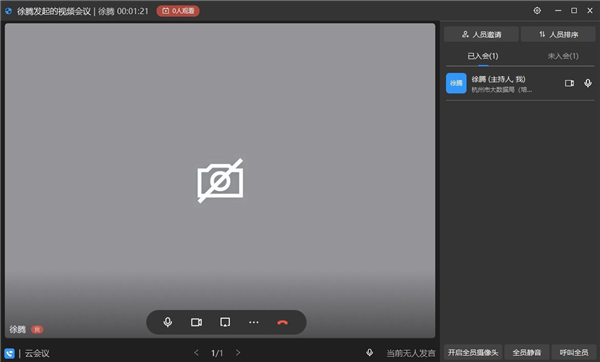Minimize the meeting window
Screen dimensions: 600x362
click(x=558, y=11)
